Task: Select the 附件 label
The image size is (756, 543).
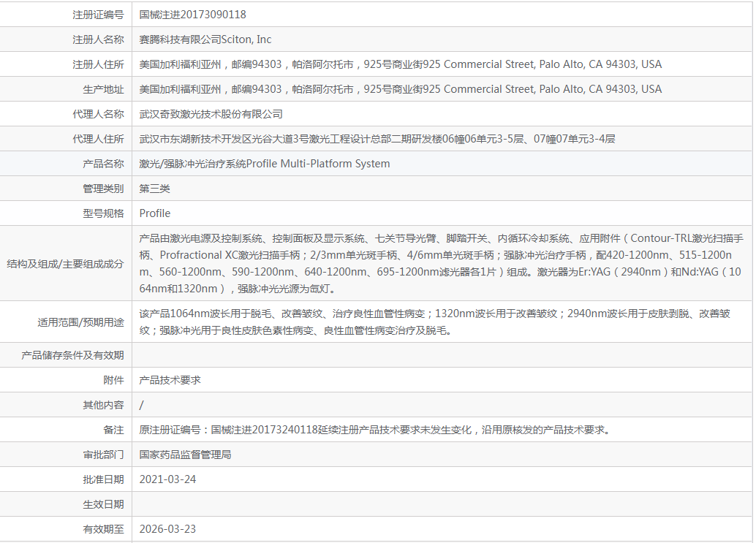Action: point(113,380)
